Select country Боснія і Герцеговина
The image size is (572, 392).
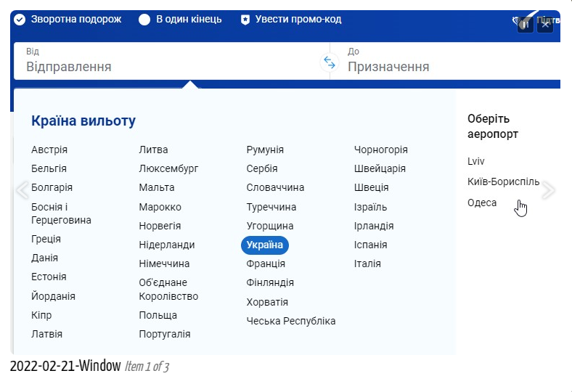[x=61, y=213]
